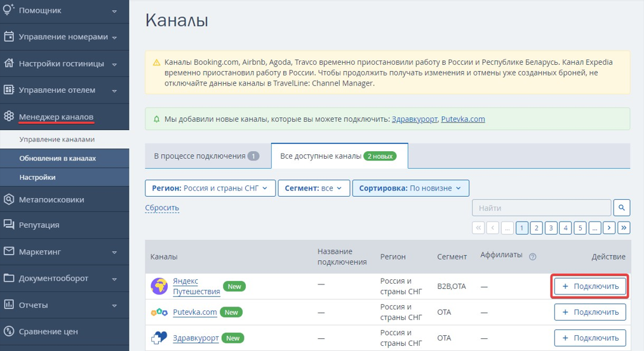Switch to В процессе подключения tab
This screenshot has width=644, height=351.
click(206, 156)
